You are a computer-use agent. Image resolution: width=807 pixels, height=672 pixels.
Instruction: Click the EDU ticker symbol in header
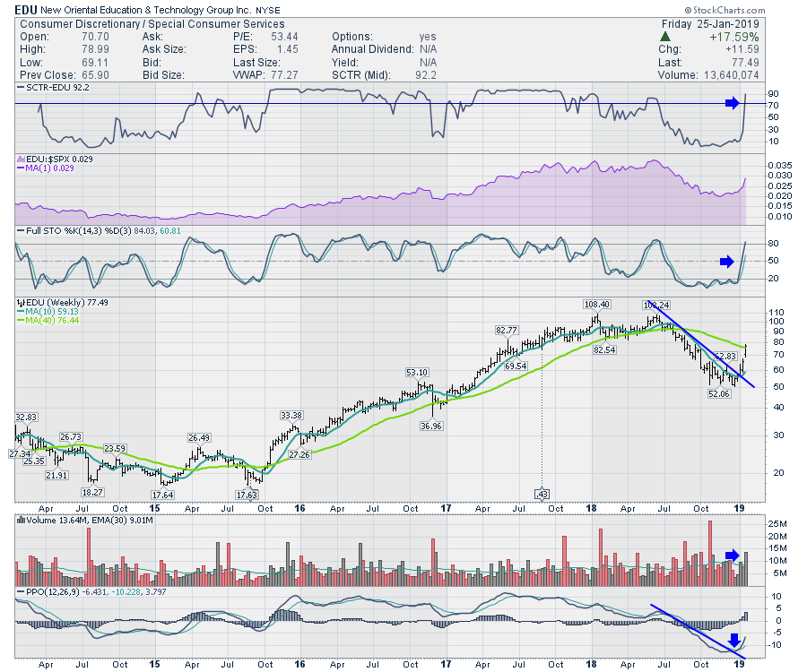26,10
